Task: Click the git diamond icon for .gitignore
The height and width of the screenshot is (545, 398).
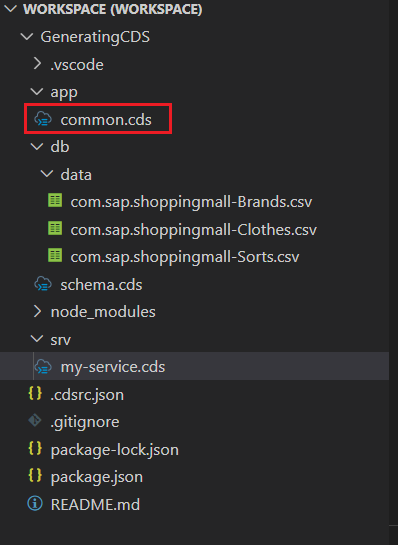Action: 35,421
